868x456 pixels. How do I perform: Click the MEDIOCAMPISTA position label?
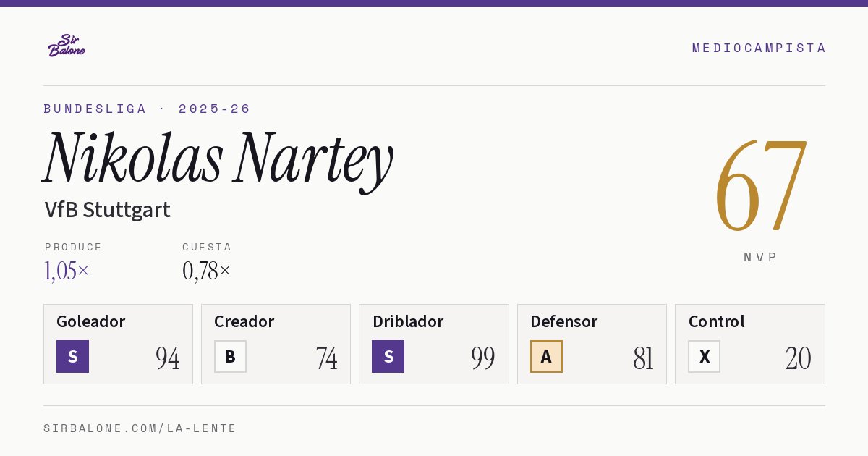point(759,48)
